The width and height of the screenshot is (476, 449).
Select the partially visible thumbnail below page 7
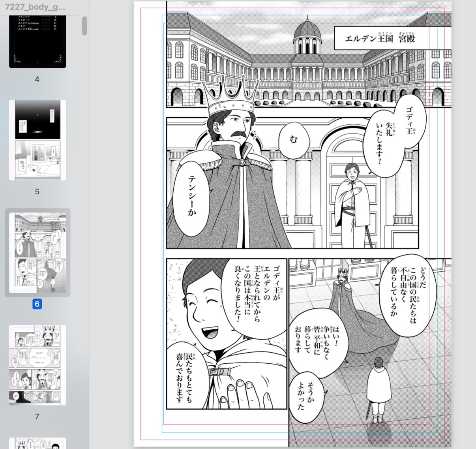click(37, 443)
